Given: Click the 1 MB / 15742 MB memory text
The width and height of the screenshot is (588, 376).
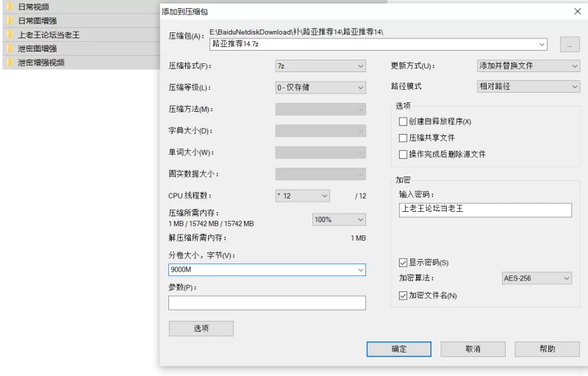Looking at the screenshot, I should click(x=211, y=224).
